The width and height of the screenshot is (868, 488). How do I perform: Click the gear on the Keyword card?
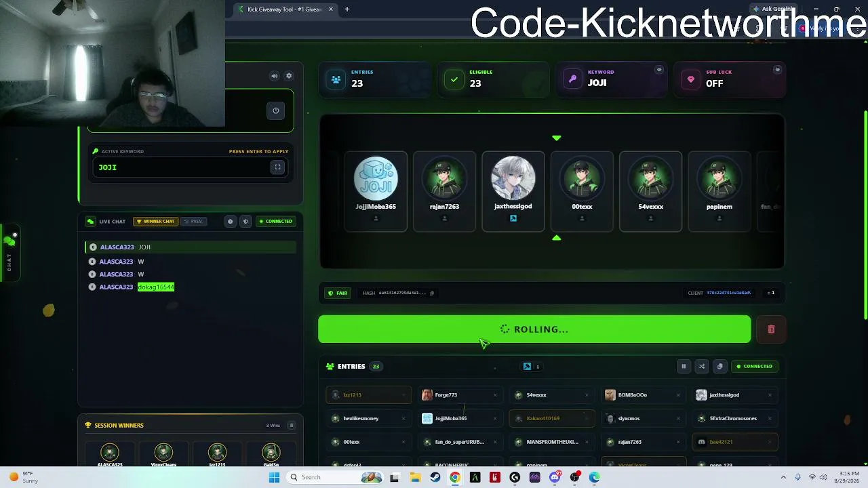point(658,70)
